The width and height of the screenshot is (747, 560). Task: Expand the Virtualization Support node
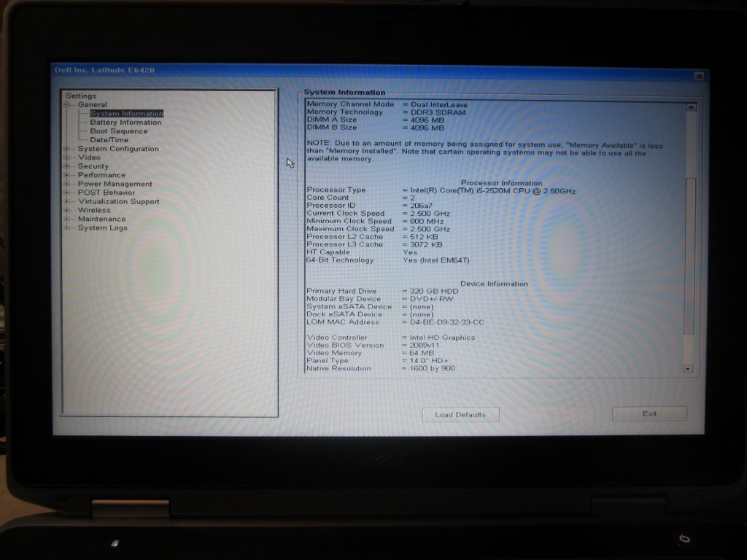click(67, 201)
